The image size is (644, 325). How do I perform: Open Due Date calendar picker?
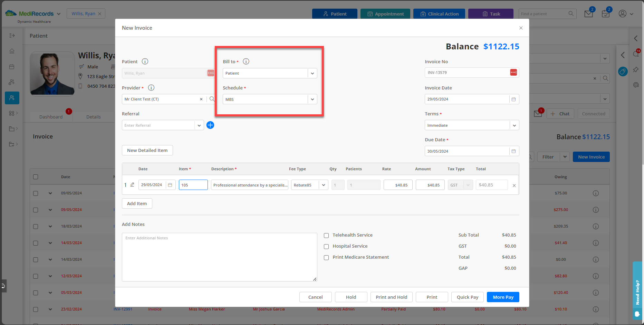(513, 151)
